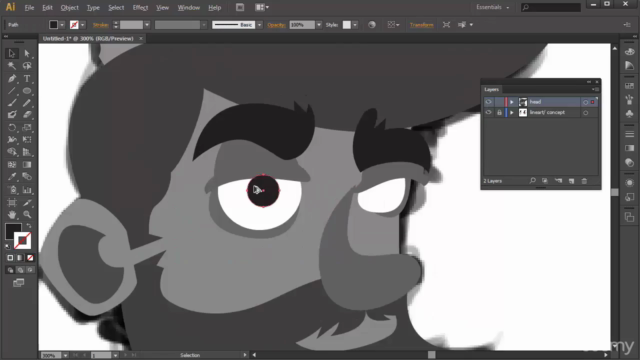The height and width of the screenshot is (360, 640).
Task: Select the Blend tool
Action: (x=27, y=177)
